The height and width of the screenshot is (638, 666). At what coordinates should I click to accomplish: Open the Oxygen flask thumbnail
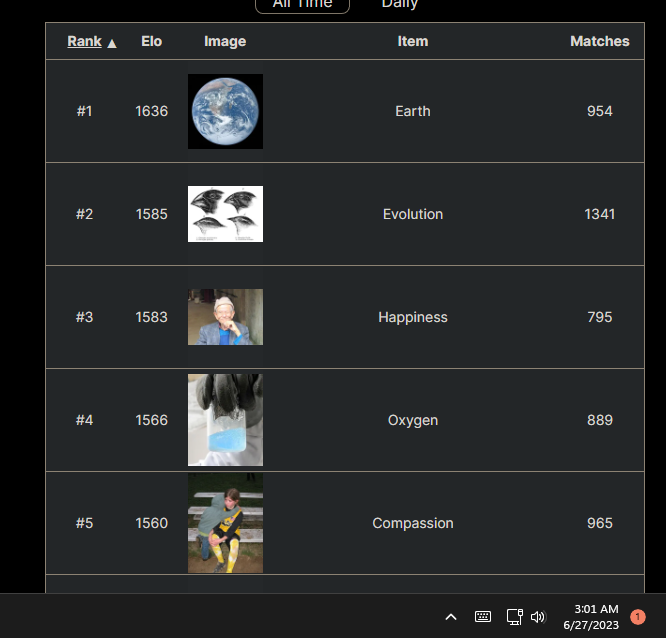click(226, 420)
